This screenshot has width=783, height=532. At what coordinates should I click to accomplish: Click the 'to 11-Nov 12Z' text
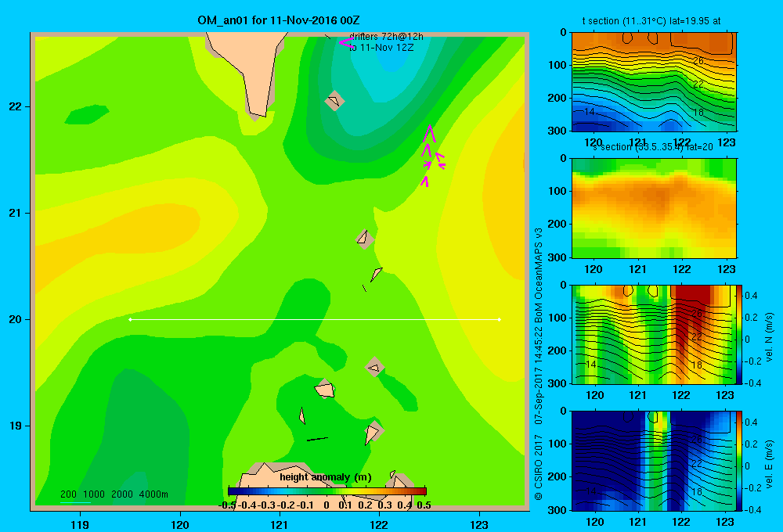click(x=381, y=48)
